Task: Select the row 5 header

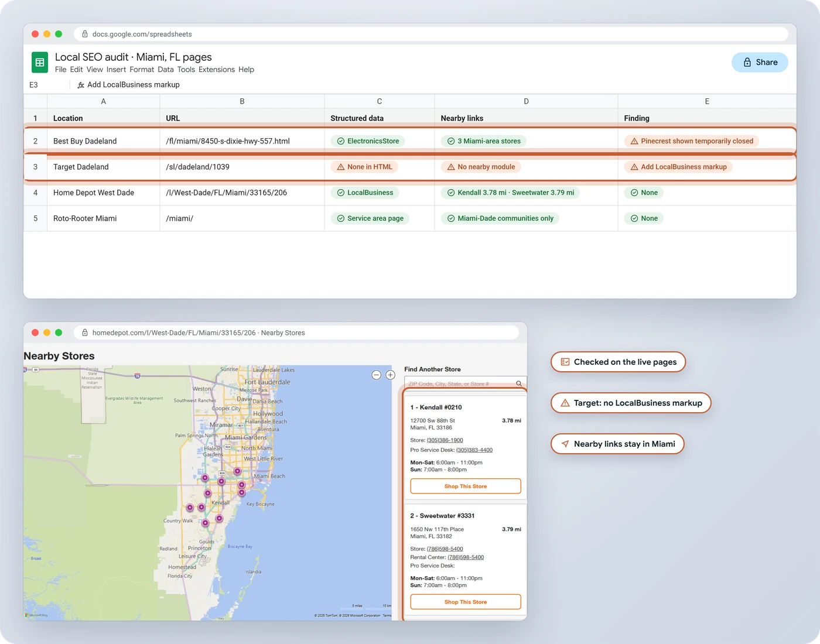Action: point(35,218)
